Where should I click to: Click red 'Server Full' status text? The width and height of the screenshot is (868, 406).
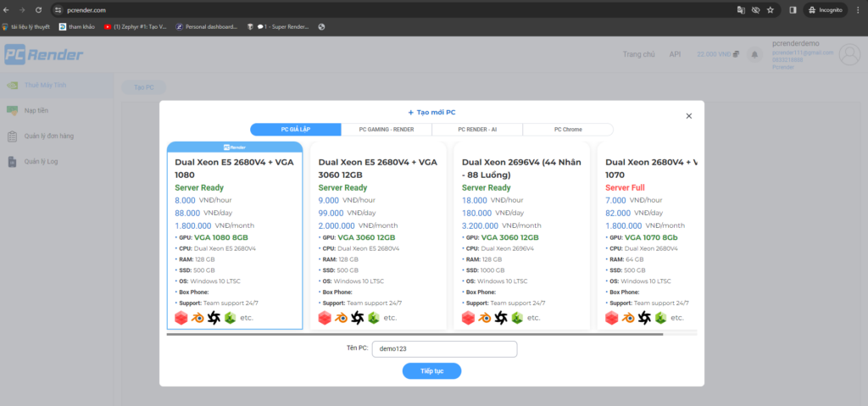point(625,188)
